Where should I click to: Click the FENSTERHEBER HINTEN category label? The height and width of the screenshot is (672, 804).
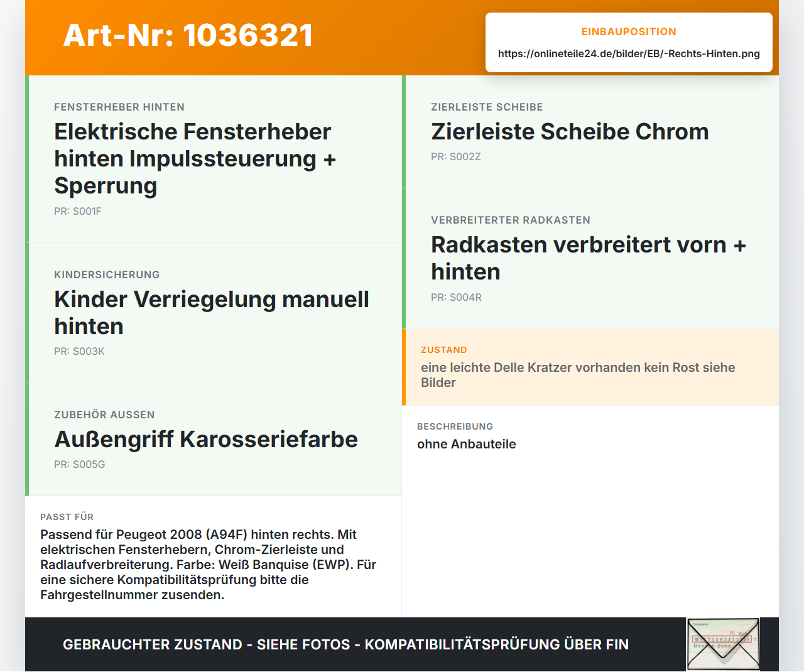coord(119,107)
